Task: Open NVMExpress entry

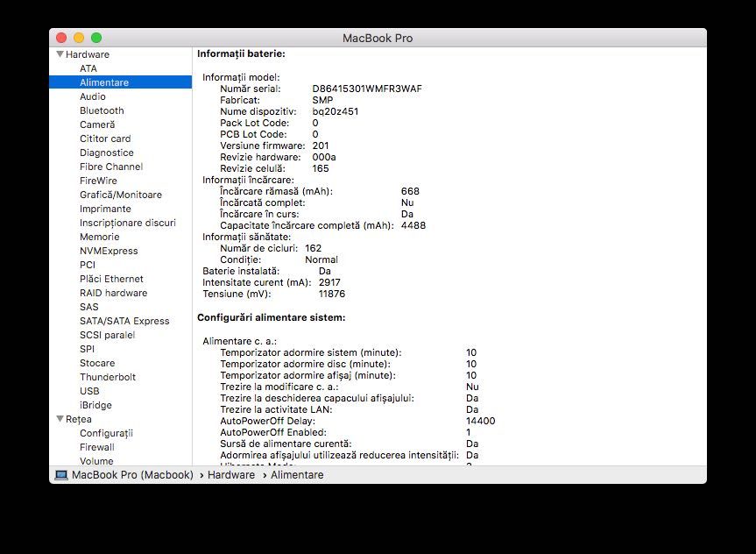Action: [x=109, y=251]
